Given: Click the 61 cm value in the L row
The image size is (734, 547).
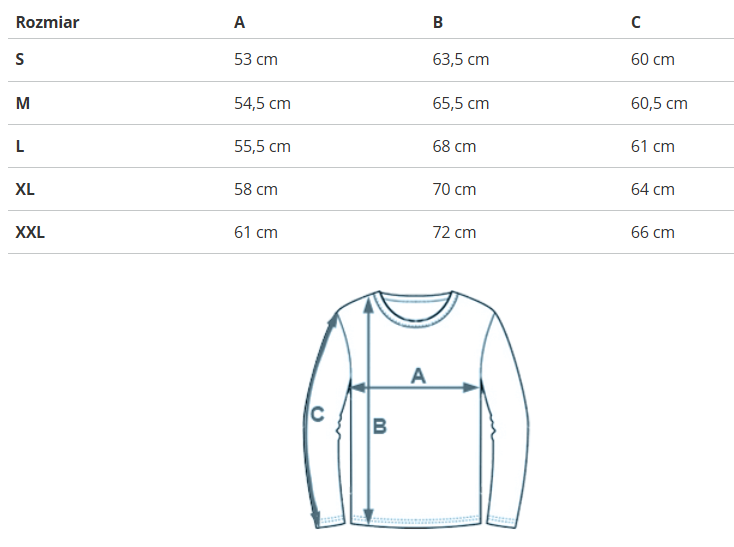Looking at the screenshot, I should click(x=652, y=146).
